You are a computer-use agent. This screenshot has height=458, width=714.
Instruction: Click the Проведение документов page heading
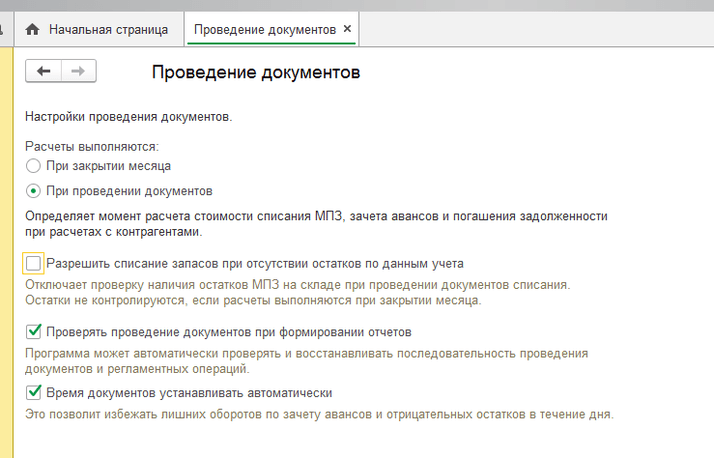coord(255,72)
